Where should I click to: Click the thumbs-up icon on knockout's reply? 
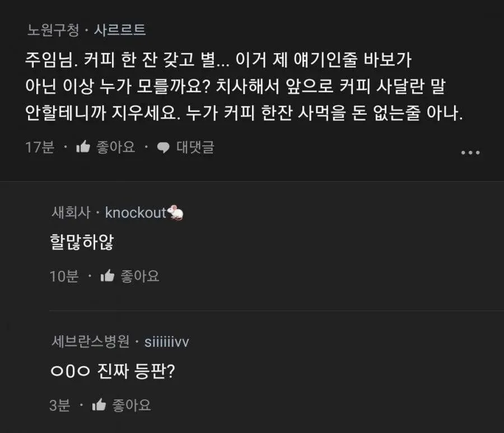tap(108, 276)
